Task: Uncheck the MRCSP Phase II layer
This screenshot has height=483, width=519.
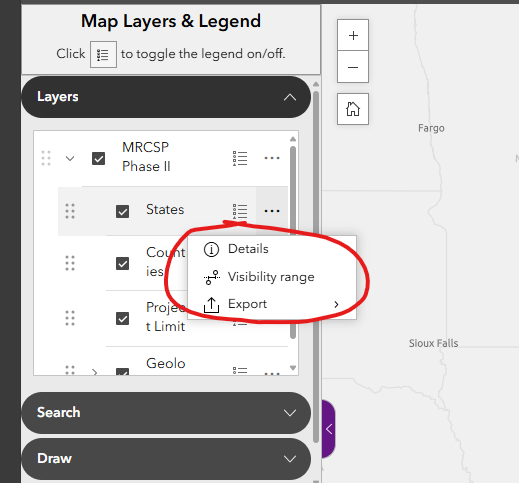Action: coord(98,158)
